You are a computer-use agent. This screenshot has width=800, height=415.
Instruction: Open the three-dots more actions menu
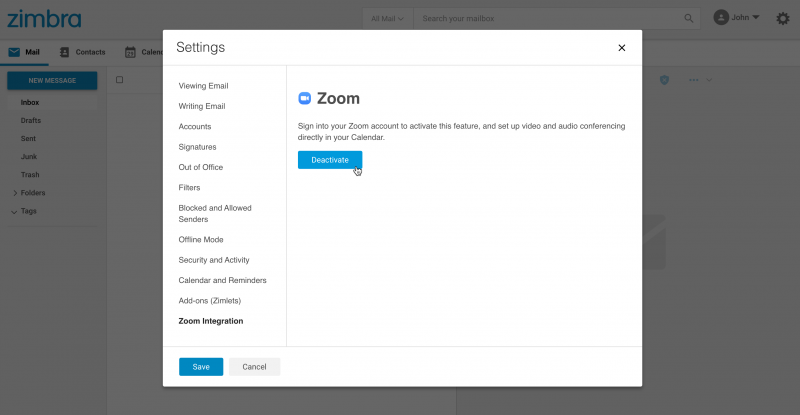click(693, 80)
